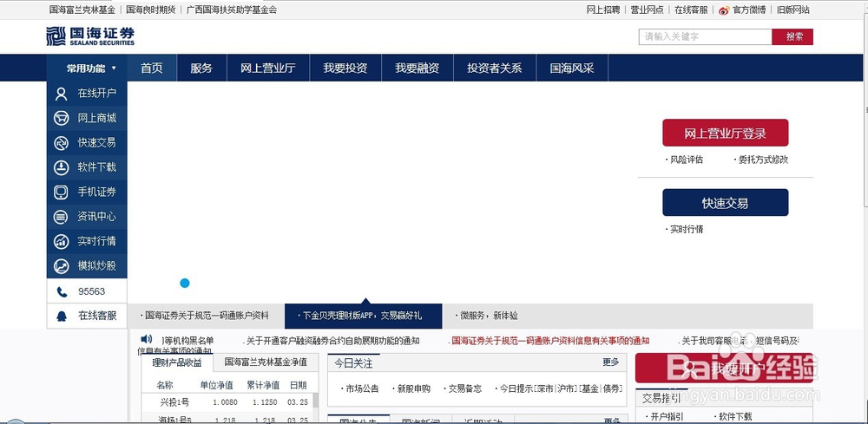The width and height of the screenshot is (868, 424).
Task: Open the red 国海证券关于规范一码通 ticker notice
Action: [551, 341]
